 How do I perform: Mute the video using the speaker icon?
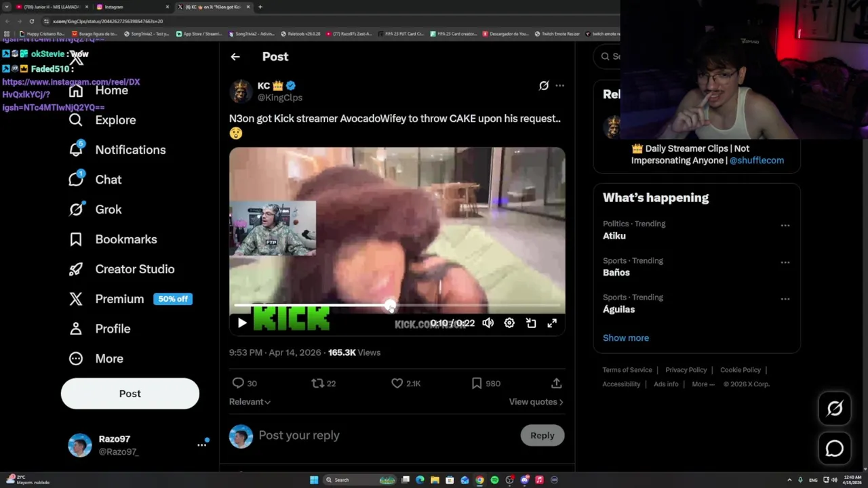(x=488, y=323)
